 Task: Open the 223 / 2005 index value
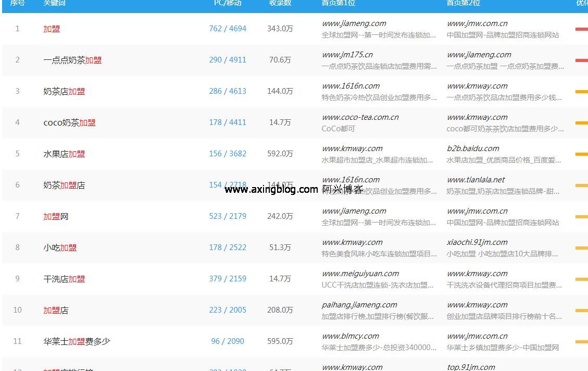click(x=228, y=310)
